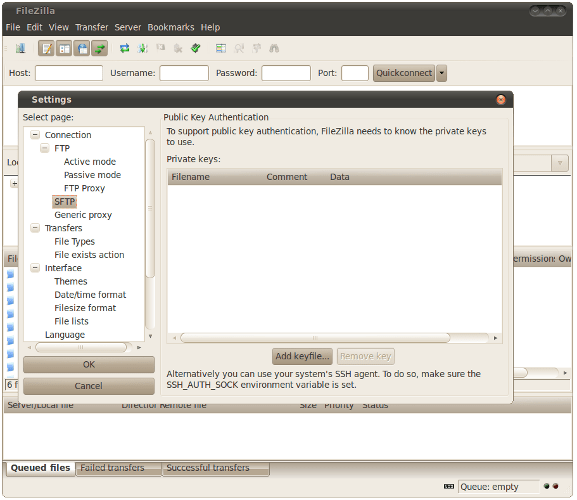Click the binoculars search icon
Screen dimensions: 577x500
pos(274,48)
